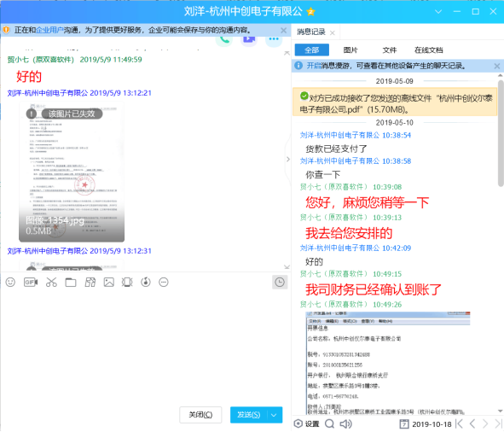Click the 2019-10-18 date field
Image resolution: width=504 pixels, height=432 pixels.
point(432,424)
